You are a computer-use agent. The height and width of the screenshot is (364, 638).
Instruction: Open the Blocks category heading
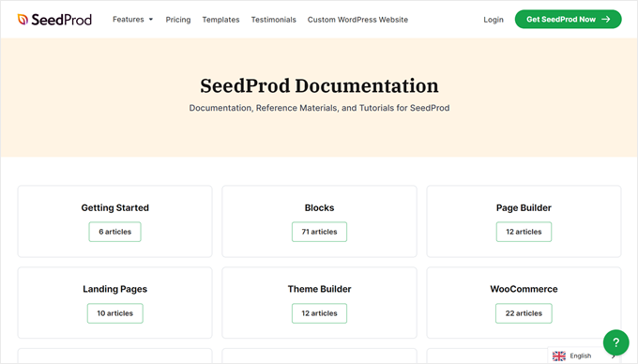[x=319, y=208]
